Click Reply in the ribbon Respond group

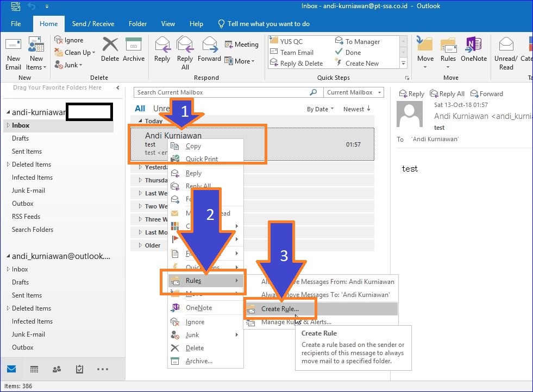(162, 49)
